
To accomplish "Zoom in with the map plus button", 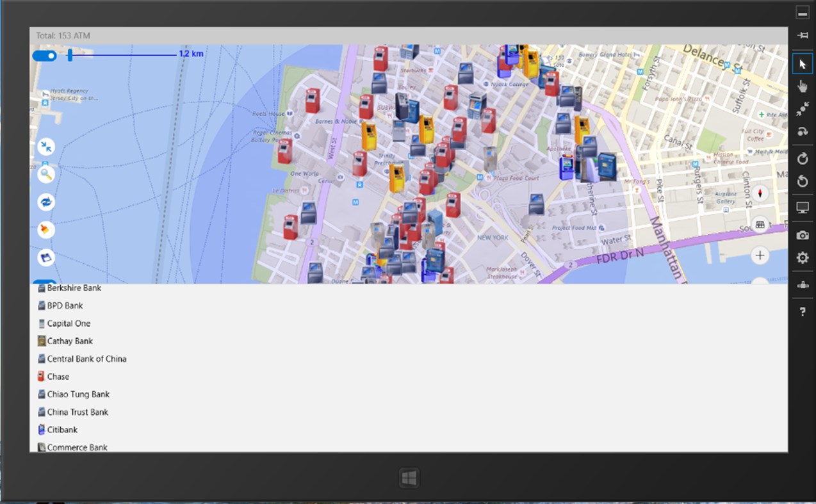I will [x=760, y=256].
